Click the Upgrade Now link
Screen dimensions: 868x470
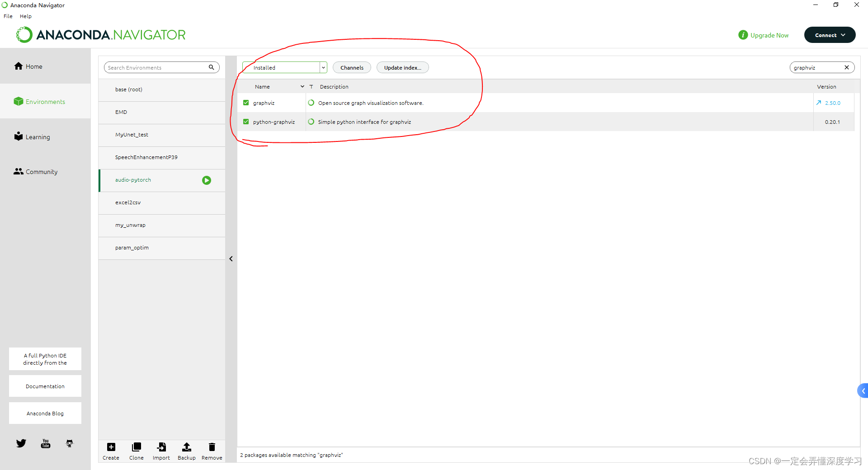(769, 35)
